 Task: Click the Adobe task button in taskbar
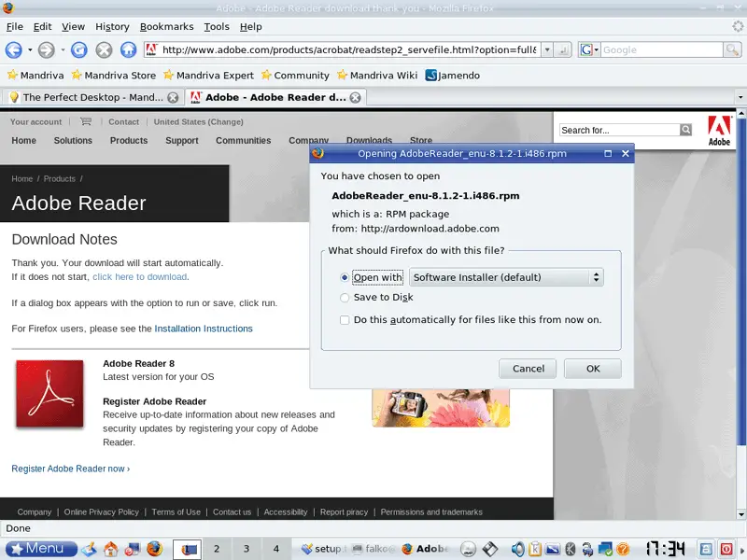pyautogui.click(x=426, y=549)
